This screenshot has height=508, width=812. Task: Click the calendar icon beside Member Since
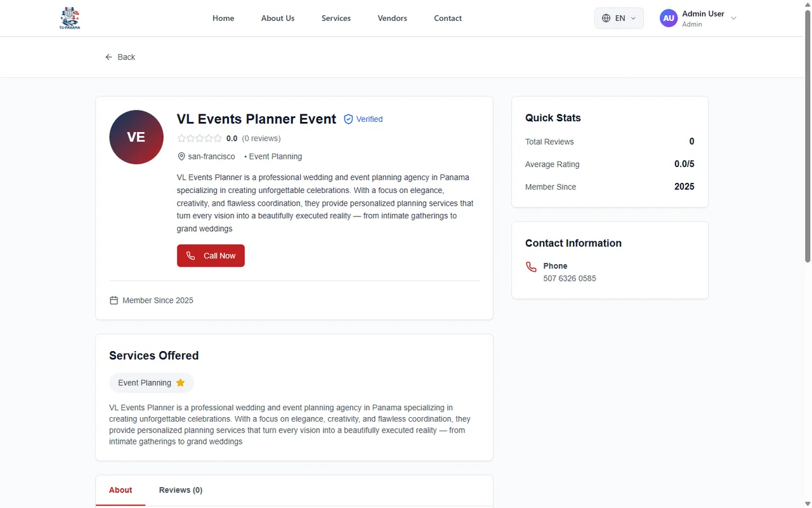coord(114,300)
